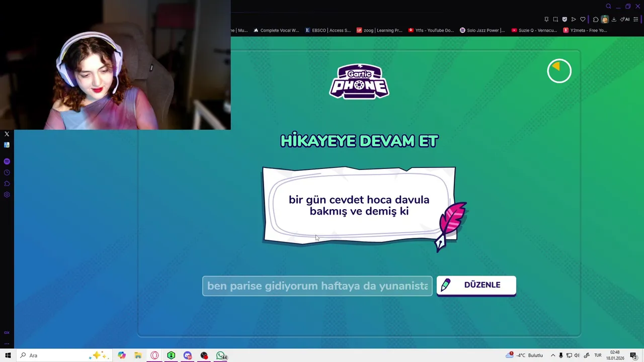644x362 pixels.
Task: Click the story continuation input field
Action: tap(317, 286)
